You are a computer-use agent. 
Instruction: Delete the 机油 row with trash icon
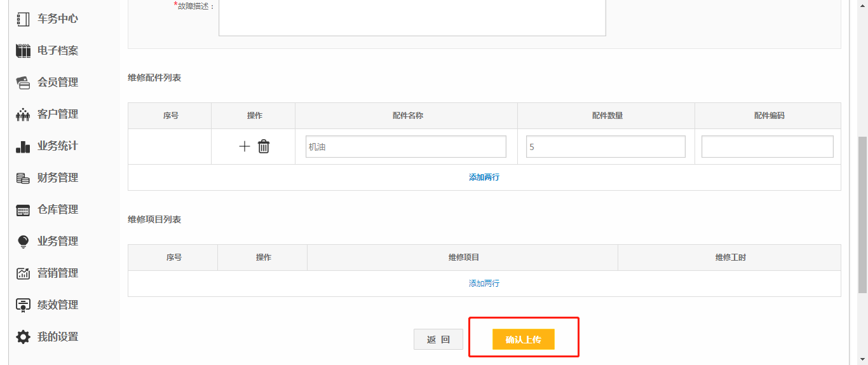pos(264,147)
